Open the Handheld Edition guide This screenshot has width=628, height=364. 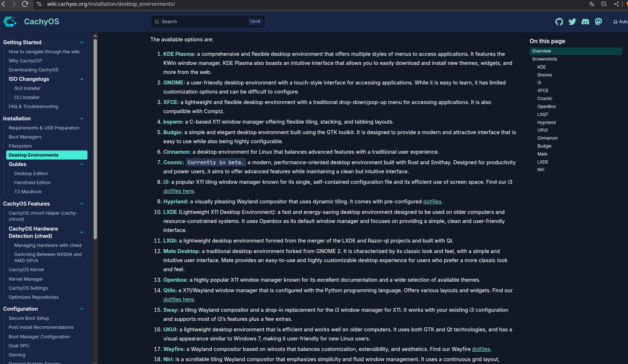click(x=32, y=183)
